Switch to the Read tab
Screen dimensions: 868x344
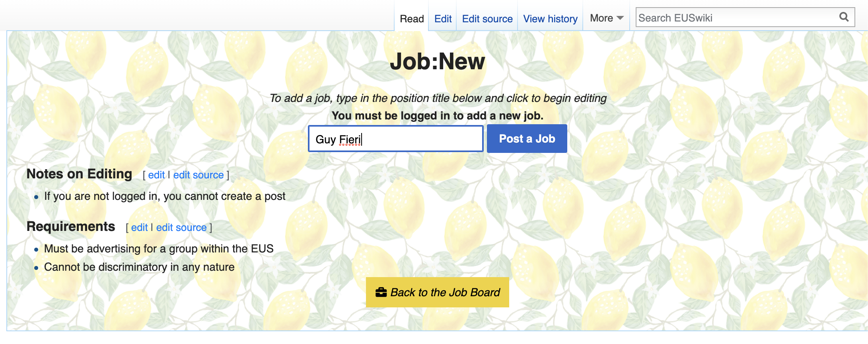(412, 19)
